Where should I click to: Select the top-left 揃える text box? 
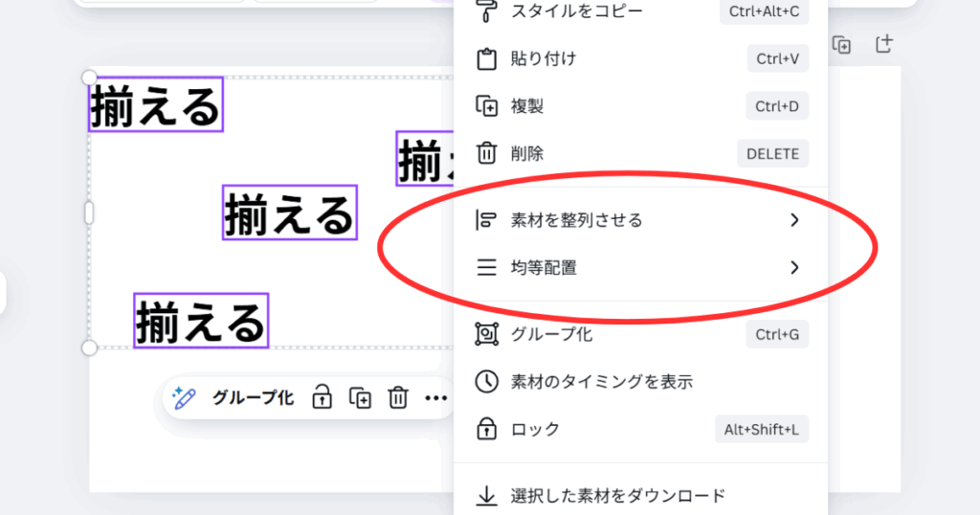coord(156,104)
